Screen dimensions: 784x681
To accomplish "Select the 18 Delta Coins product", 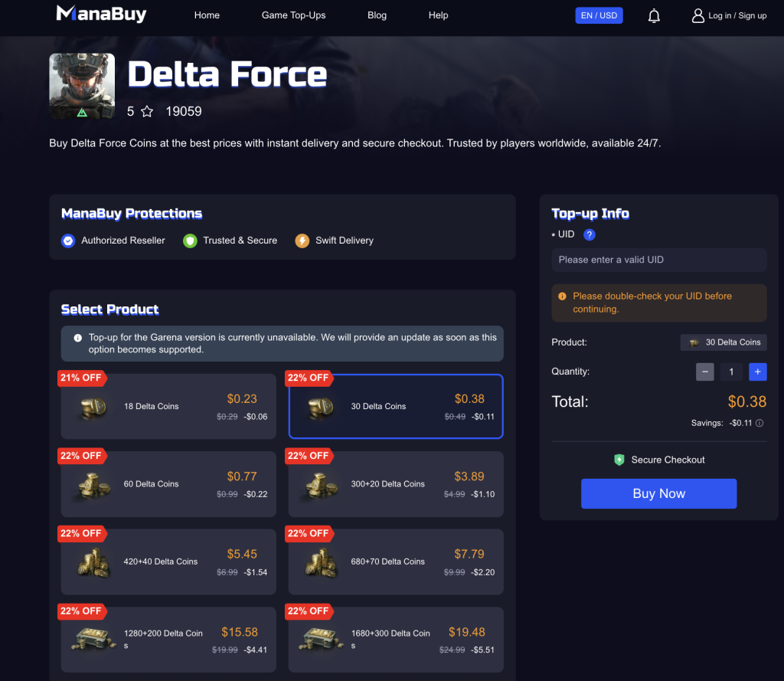I will click(x=168, y=406).
